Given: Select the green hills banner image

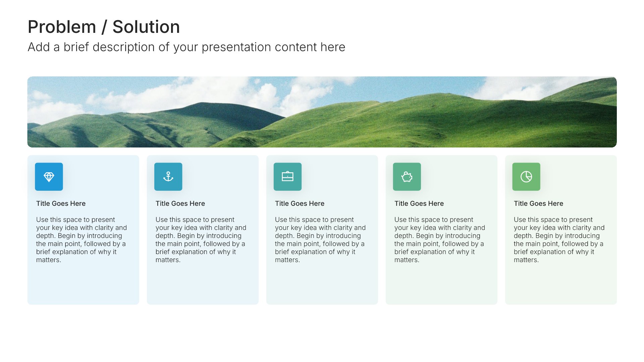Looking at the screenshot, I should pyautogui.click(x=322, y=112).
